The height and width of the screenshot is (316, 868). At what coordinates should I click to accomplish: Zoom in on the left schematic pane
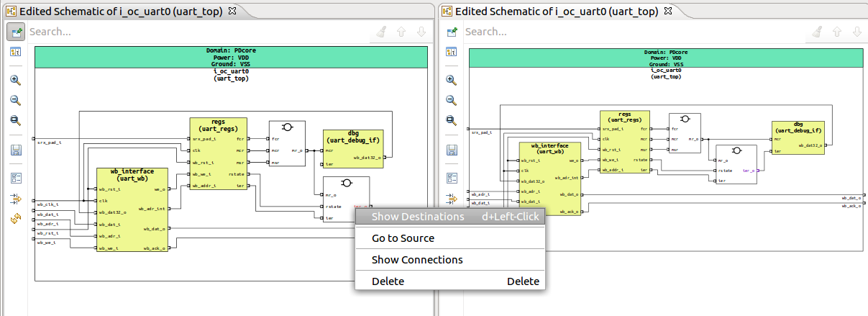tap(15, 81)
